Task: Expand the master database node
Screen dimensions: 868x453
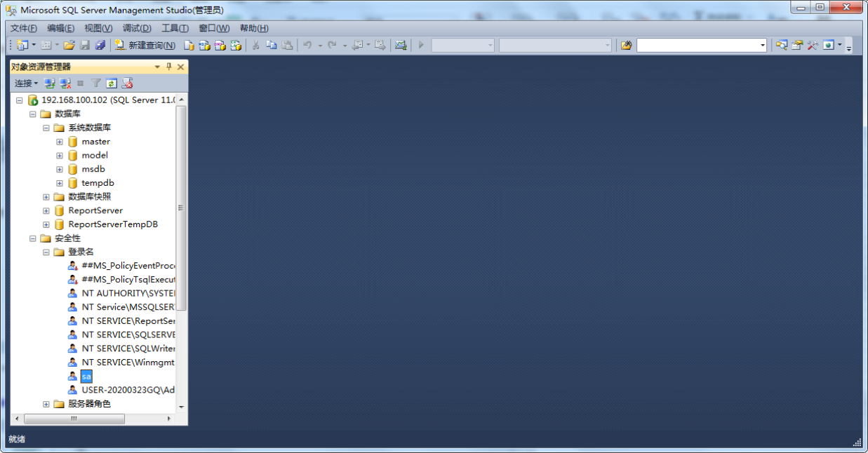Action: [59, 141]
